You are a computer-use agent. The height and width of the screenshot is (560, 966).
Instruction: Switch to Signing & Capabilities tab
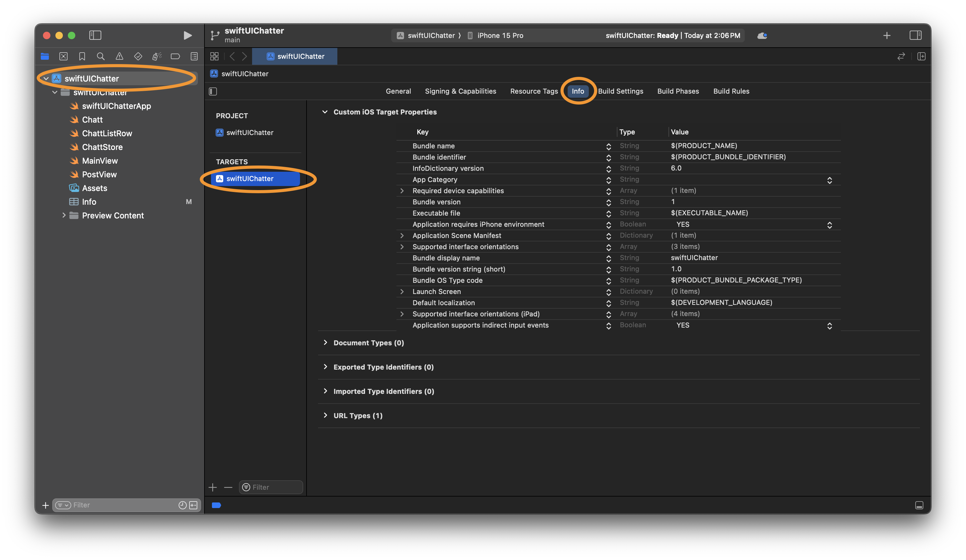460,91
